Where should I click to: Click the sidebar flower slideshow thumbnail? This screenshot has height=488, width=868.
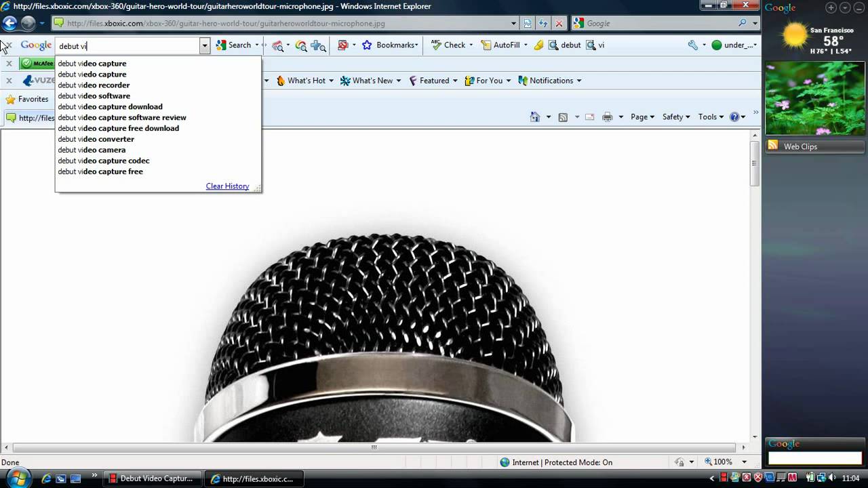815,98
